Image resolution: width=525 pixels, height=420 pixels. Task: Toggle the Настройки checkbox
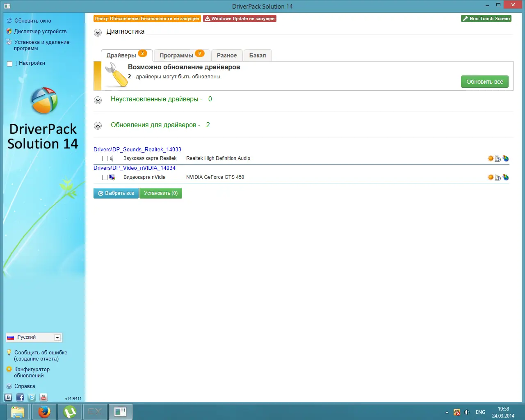(9, 63)
